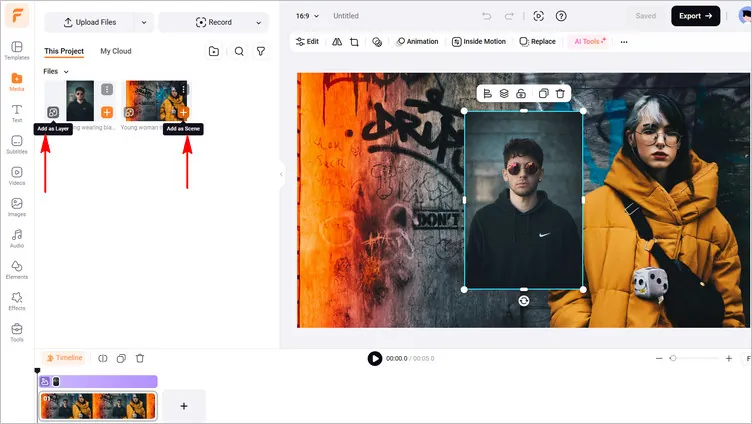
Task: Open the Audio sidebar panel
Action: coord(17,238)
